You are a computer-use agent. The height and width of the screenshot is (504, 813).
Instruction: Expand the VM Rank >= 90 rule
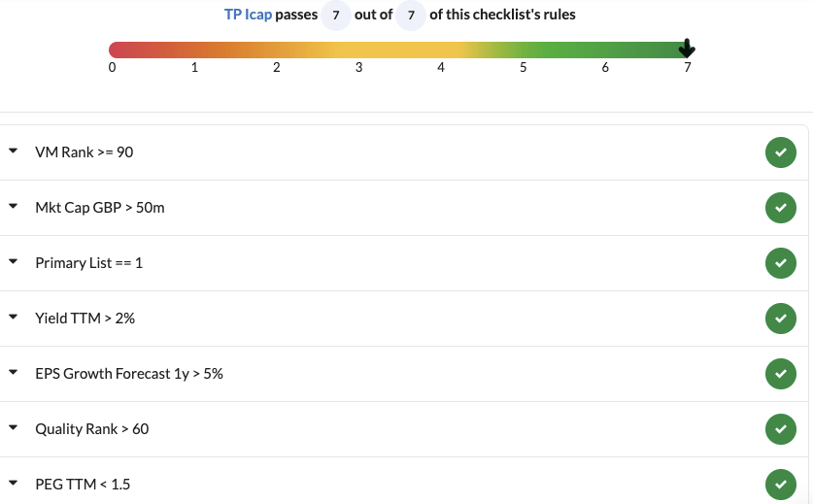pos(14,152)
